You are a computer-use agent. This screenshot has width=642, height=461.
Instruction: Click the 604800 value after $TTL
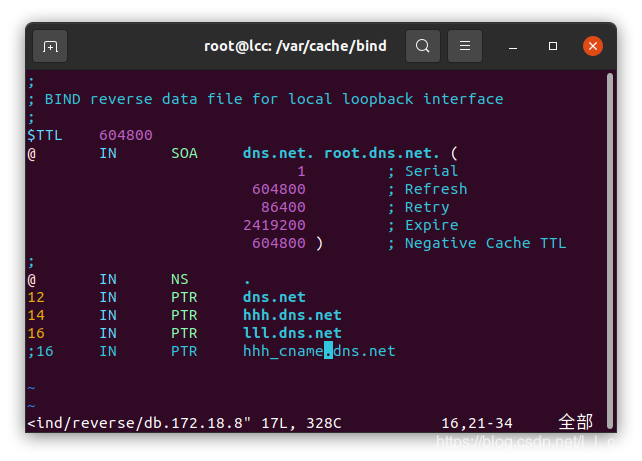click(x=126, y=135)
